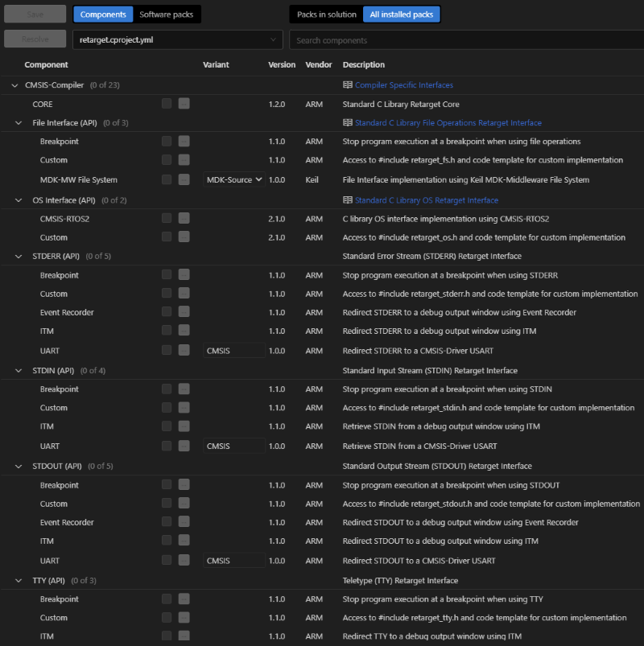Viewport: 644px width, 646px height.
Task: Click the Search components input field
Action: pos(465,40)
